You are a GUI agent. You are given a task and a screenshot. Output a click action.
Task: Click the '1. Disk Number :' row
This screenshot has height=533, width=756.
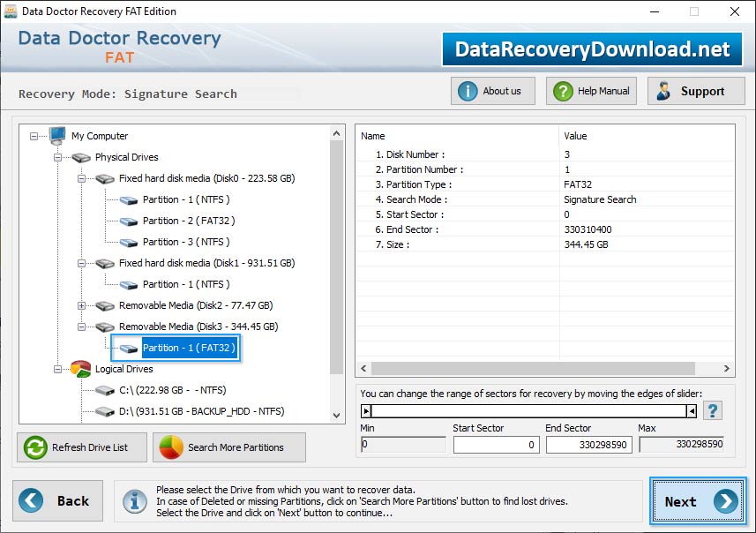(545, 154)
